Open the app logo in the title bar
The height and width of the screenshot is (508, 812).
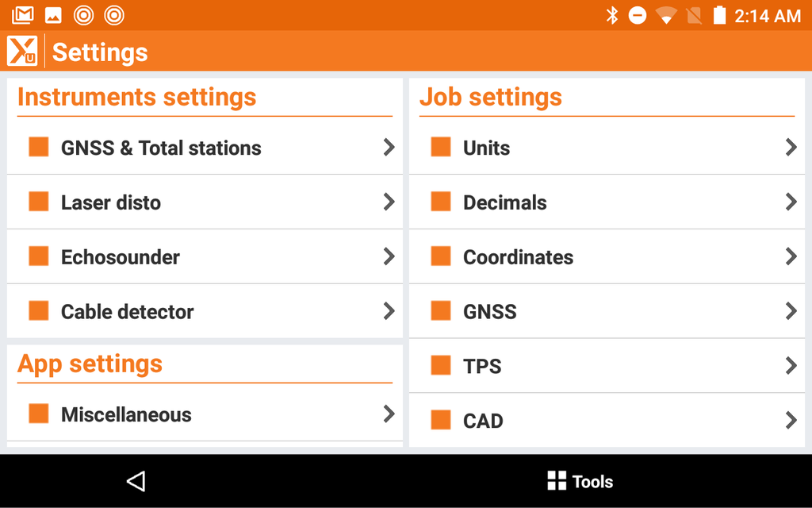21,51
